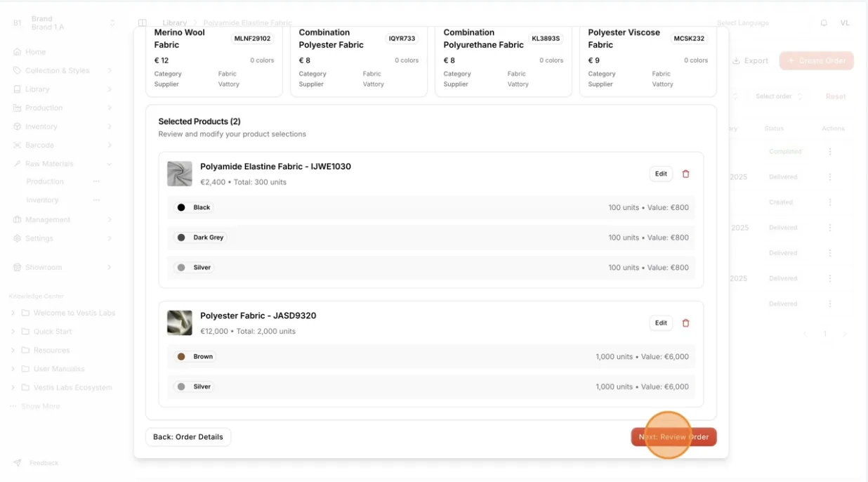Image resolution: width=868 pixels, height=482 pixels.
Task: Open the Barcode scanner icon
Action: [x=18, y=145]
